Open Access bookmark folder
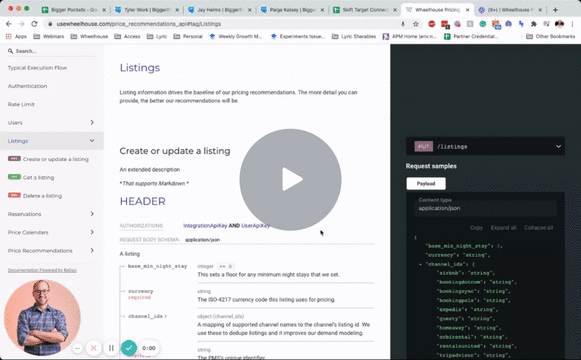The image size is (581, 360). click(127, 36)
